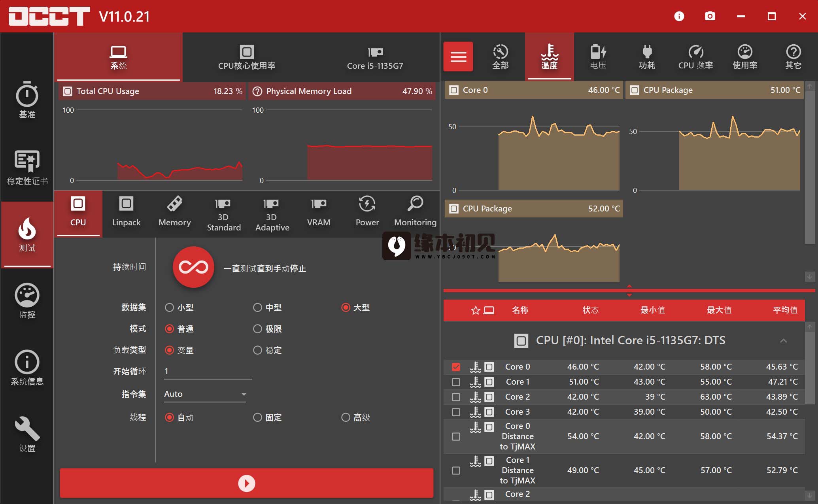Image resolution: width=818 pixels, height=504 pixels.
Task: Sort by 最小值 minimum column header
Action: tap(652, 310)
